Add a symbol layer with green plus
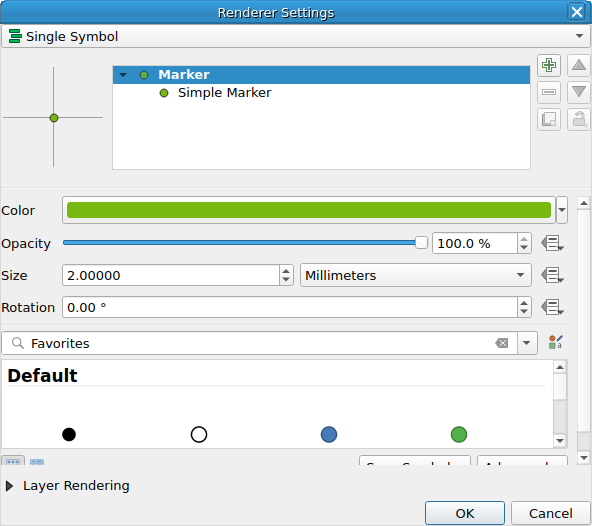The height and width of the screenshot is (526, 592). click(549, 65)
